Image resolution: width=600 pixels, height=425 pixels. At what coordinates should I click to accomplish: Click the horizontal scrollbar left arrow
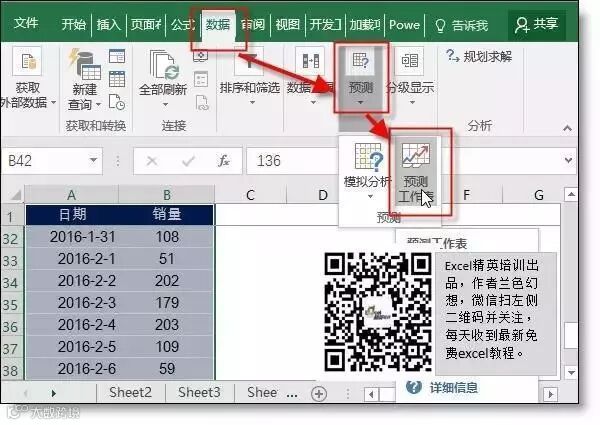click(371, 394)
